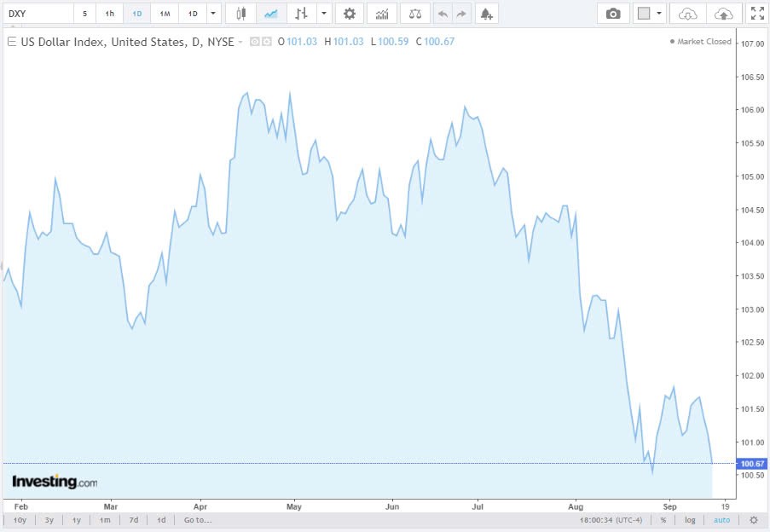
Task: Click the compare symbols scale icon
Action: (414, 14)
